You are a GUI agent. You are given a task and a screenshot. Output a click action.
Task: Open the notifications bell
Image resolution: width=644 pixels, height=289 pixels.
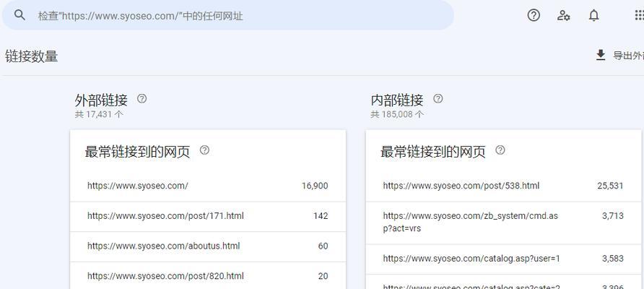point(593,16)
